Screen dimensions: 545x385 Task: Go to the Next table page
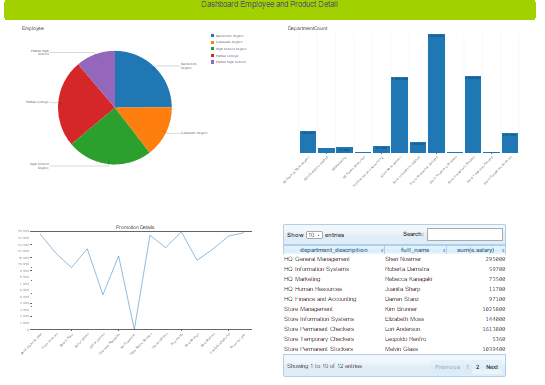click(x=492, y=367)
